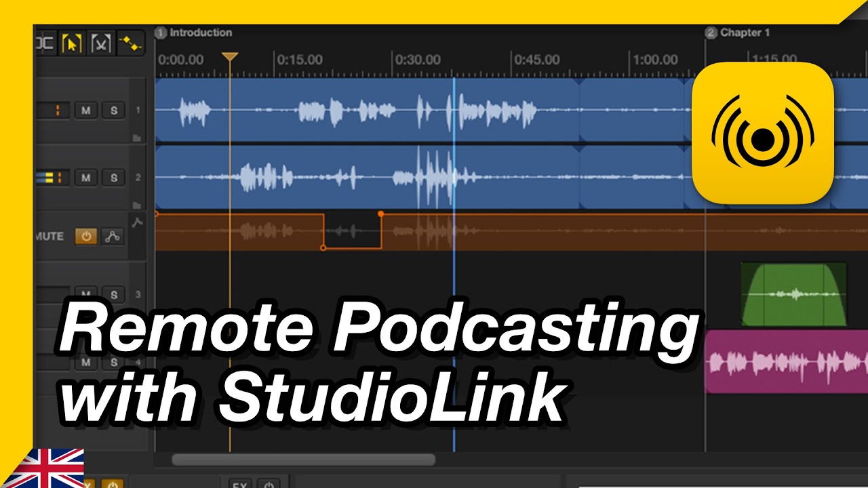Click the 0:45.00 mark on the ruler
868x488 pixels.
pos(536,60)
